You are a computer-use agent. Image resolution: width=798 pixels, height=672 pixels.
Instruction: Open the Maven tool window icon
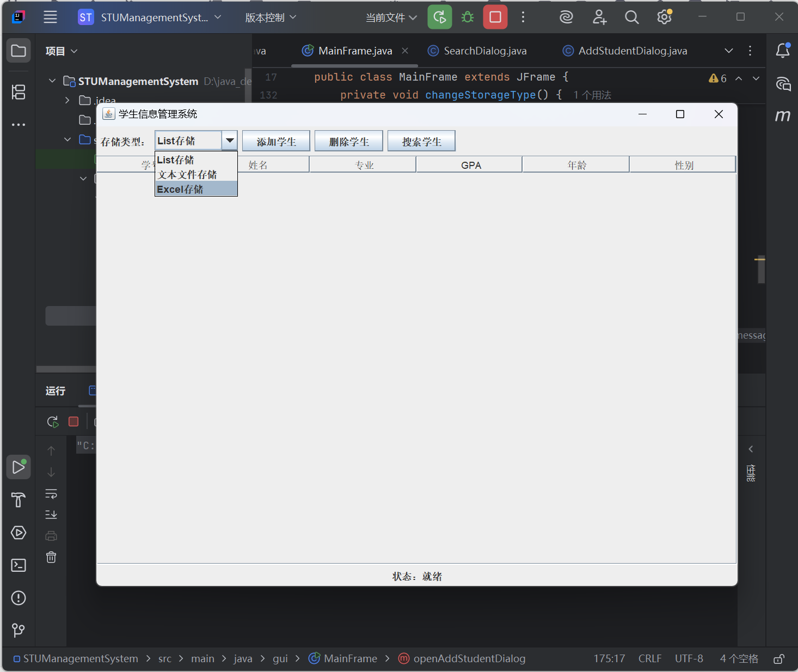click(x=783, y=115)
